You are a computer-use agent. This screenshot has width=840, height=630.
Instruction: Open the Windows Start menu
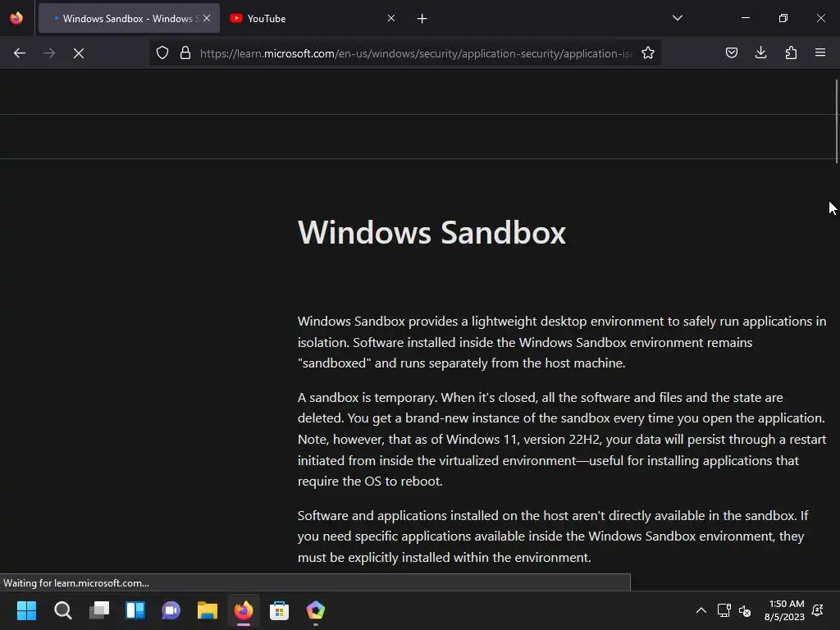point(26,610)
